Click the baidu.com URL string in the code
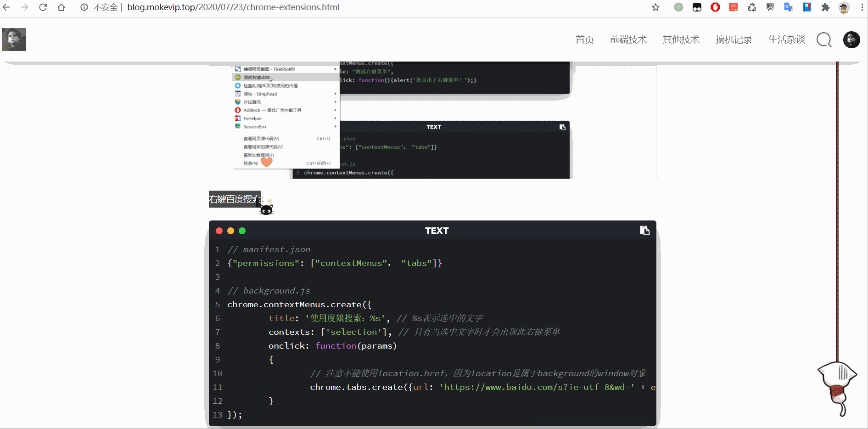 (537, 387)
